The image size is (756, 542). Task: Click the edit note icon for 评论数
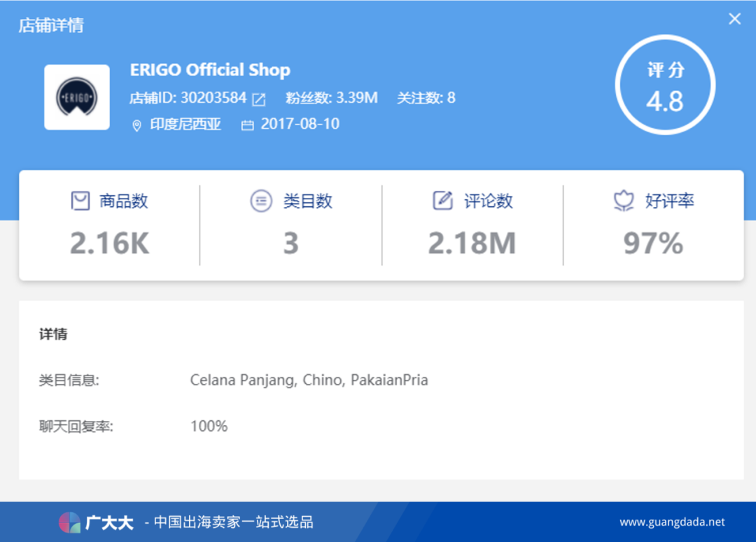coord(442,201)
